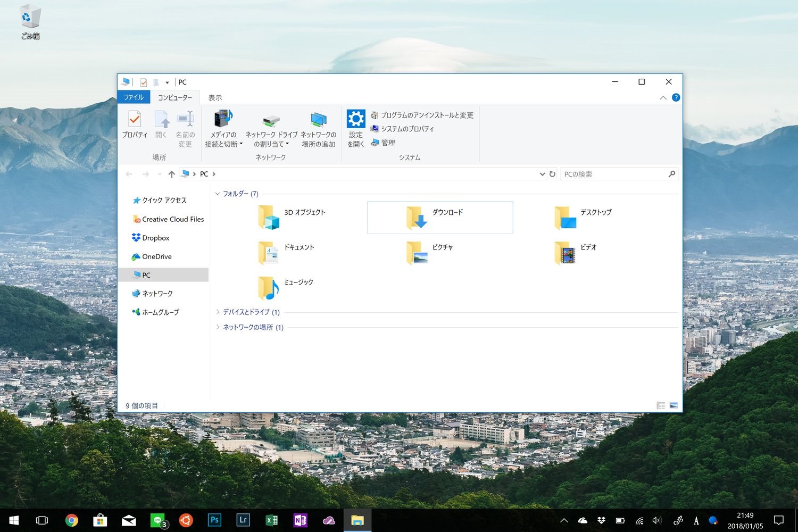The image size is (798, 532).
Task: Click quick access toolbar properties checkmark icon
Action: (143, 82)
